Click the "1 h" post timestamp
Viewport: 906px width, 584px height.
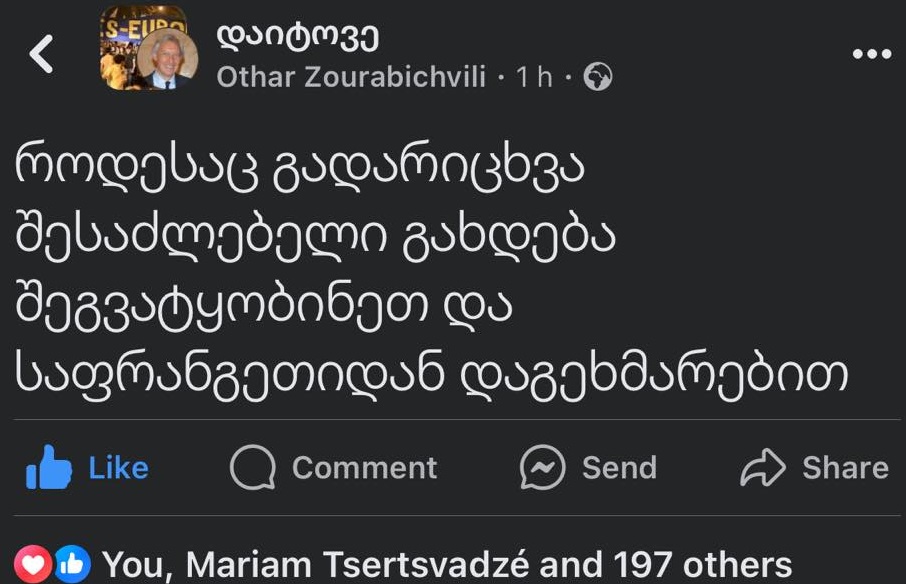(x=534, y=77)
